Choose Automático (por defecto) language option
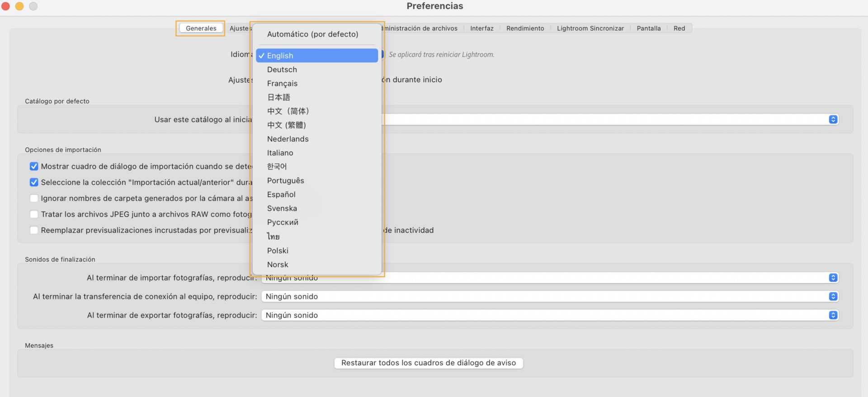Viewport: 868px width, 397px height. pyautogui.click(x=317, y=34)
